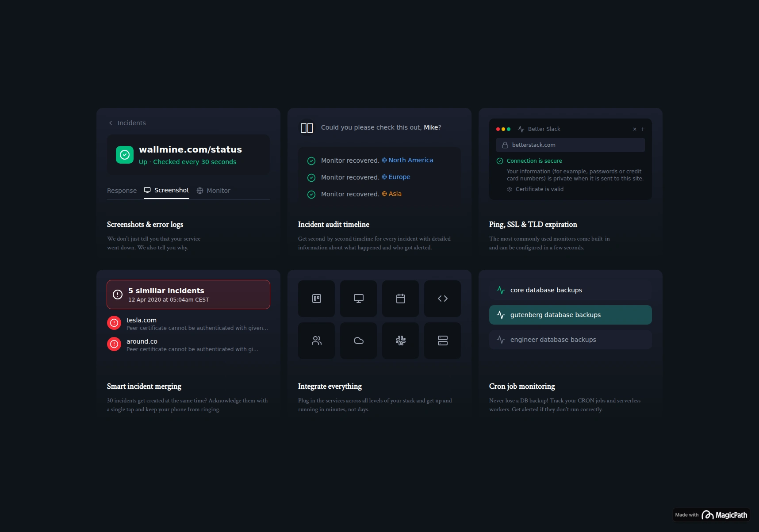The image size is (759, 532).
Task: Click the Integrate everything heading
Action: coord(330,387)
